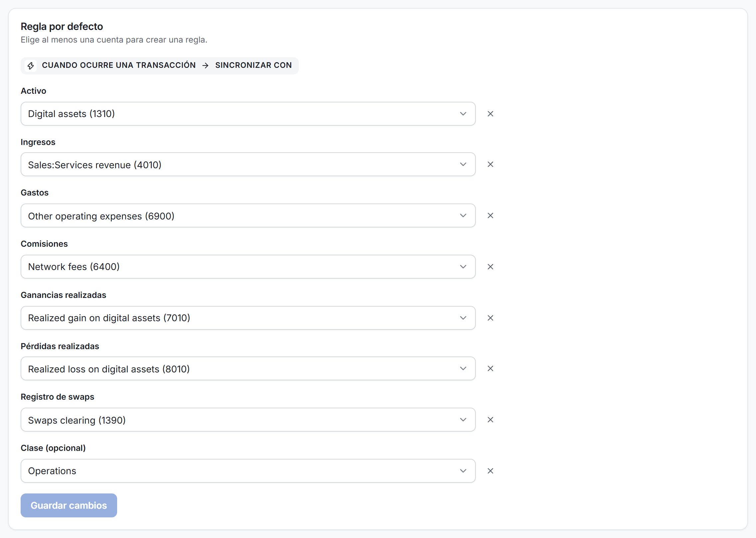Image resolution: width=756 pixels, height=538 pixels.
Task: Open the Network fees (6400) dropdown
Action: point(248,267)
